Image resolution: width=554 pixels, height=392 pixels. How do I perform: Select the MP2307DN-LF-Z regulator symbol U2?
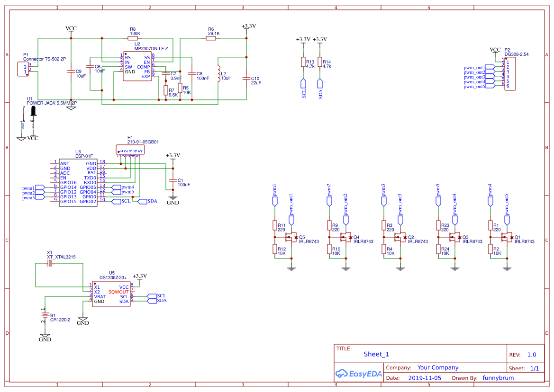coord(138,66)
